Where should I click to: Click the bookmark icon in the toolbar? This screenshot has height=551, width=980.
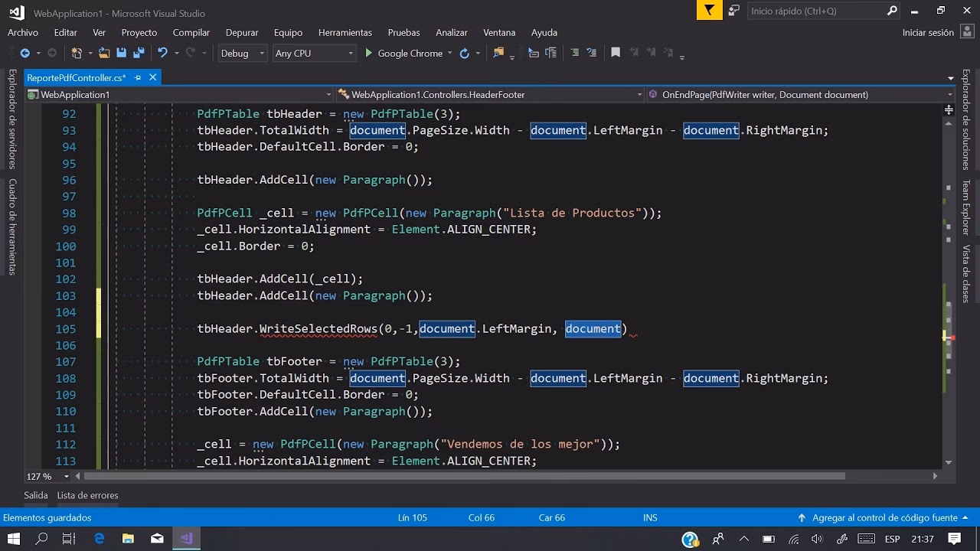[x=615, y=53]
